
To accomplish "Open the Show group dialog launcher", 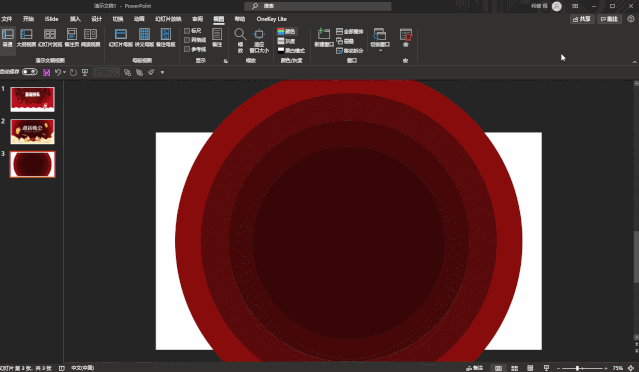I will [x=225, y=61].
